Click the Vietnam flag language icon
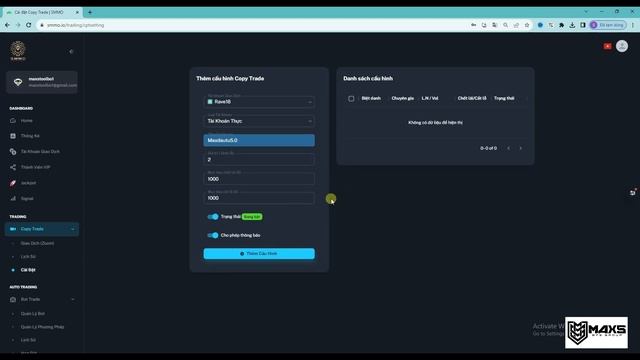The image size is (640, 360). [x=607, y=46]
